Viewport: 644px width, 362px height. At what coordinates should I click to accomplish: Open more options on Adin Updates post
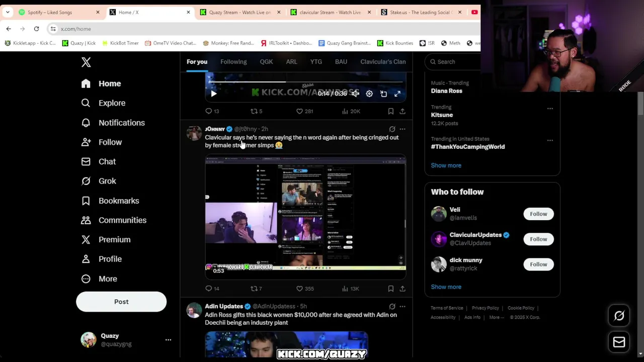click(403, 306)
